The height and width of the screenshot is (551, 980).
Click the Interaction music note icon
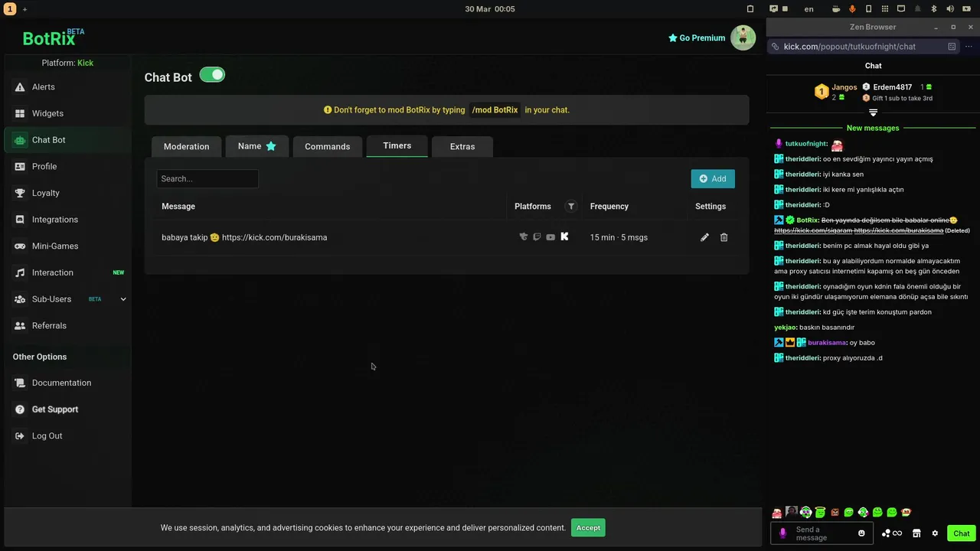click(x=20, y=272)
